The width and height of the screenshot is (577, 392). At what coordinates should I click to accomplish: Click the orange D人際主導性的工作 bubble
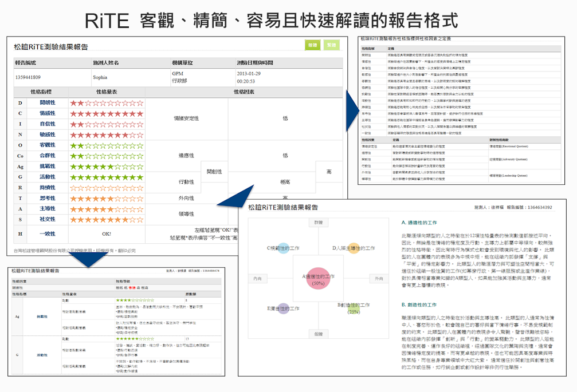[354, 248]
